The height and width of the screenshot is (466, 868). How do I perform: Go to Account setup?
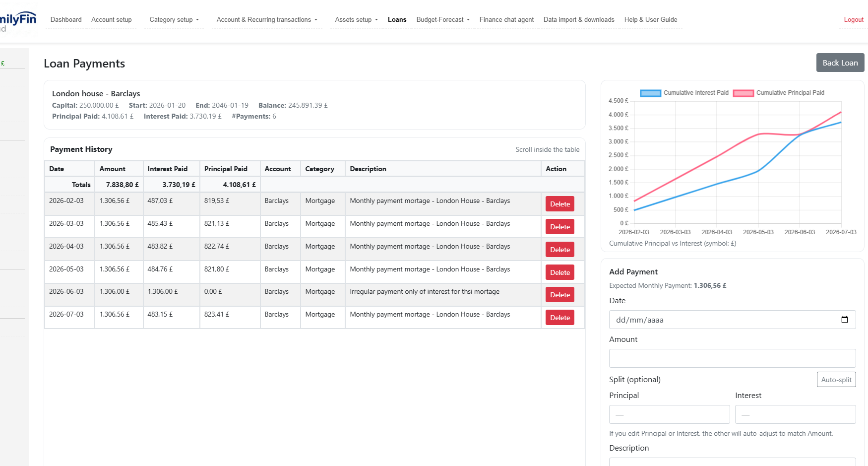(112, 20)
